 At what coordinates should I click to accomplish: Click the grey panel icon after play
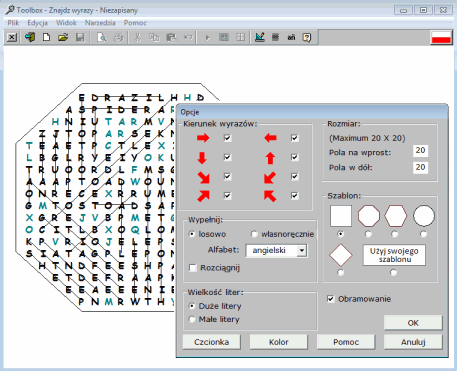(x=224, y=37)
